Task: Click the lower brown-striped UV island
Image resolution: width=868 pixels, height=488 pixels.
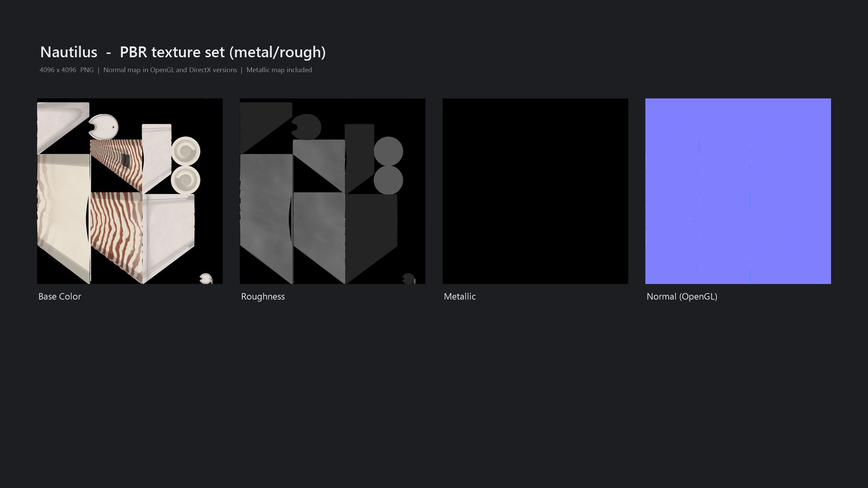Action: point(116,236)
